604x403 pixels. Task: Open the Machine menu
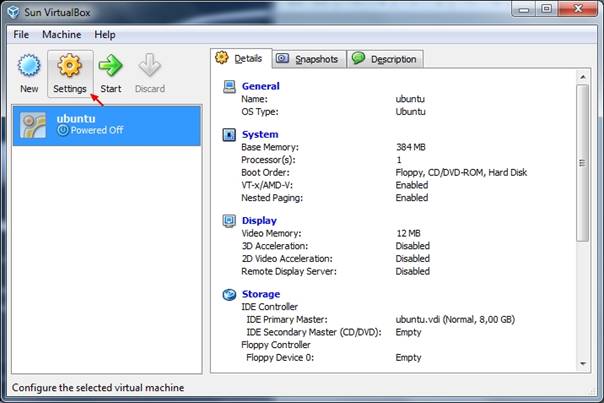[62, 35]
